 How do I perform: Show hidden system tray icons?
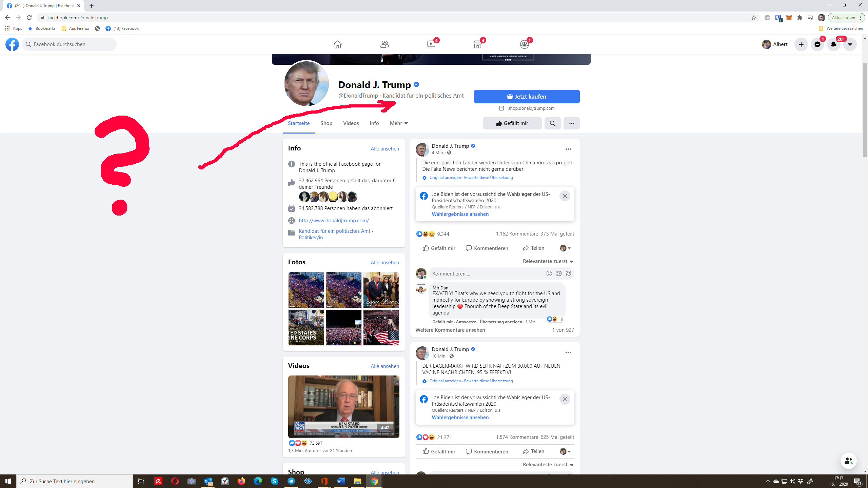tap(768, 481)
